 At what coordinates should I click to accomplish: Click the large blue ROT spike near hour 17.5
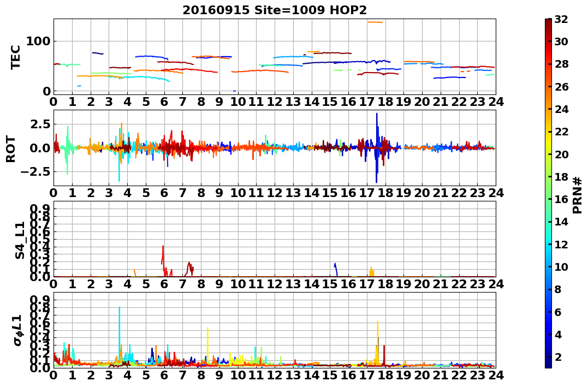pyautogui.click(x=377, y=148)
